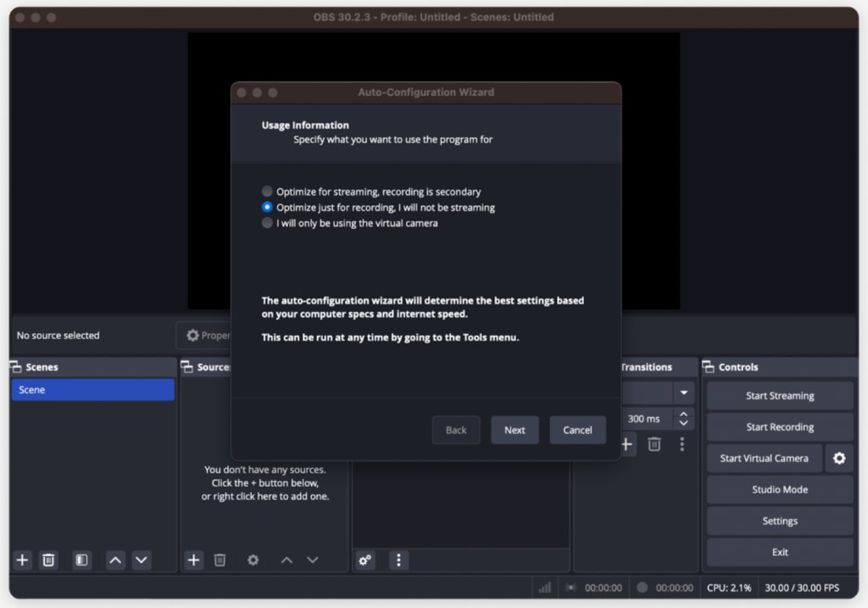This screenshot has height=608, width=868.
Task: Open virtual camera settings gear icon
Action: click(839, 458)
